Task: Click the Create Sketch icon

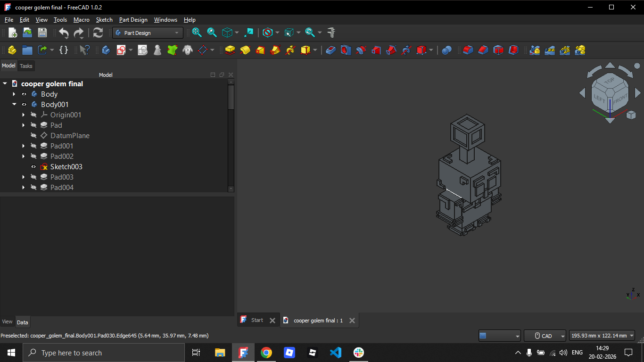Action: pos(121,50)
